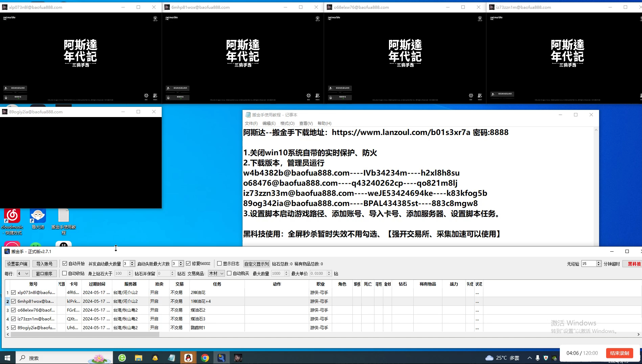This screenshot has height=364, width=642.
Task: Open the weather widget showing 25°C
Action: [502, 358]
